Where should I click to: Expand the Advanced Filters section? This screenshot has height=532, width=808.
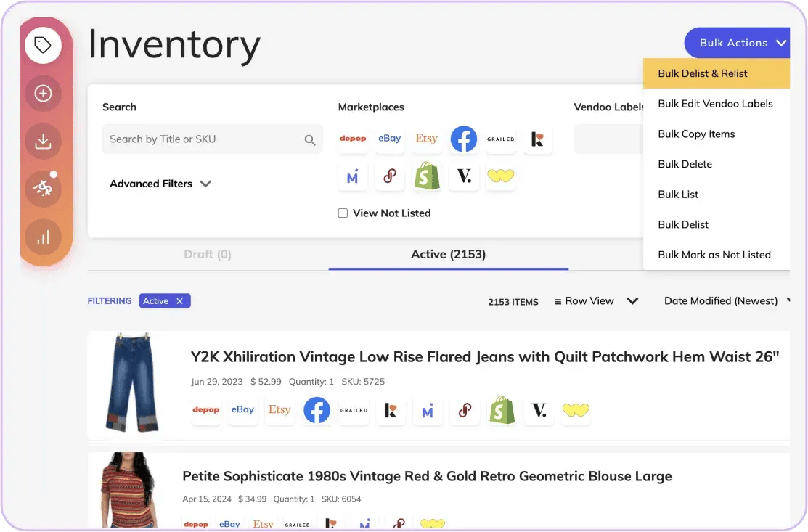coord(160,184)
